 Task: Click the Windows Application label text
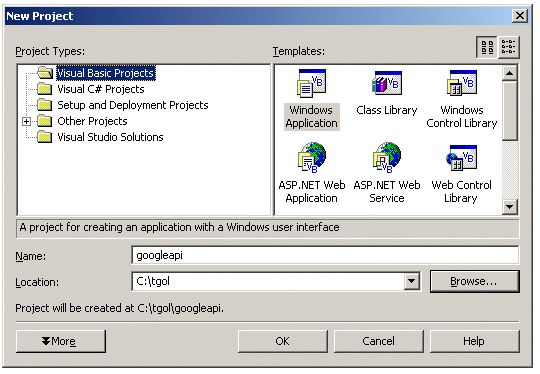[x=311, y=116]
